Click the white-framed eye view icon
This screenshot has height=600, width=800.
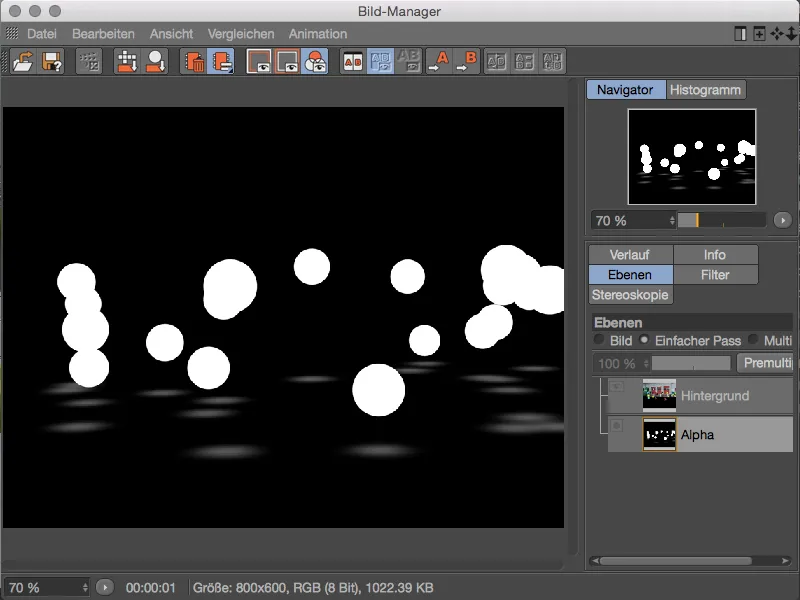pyautogui.click(x=259, y=61)
